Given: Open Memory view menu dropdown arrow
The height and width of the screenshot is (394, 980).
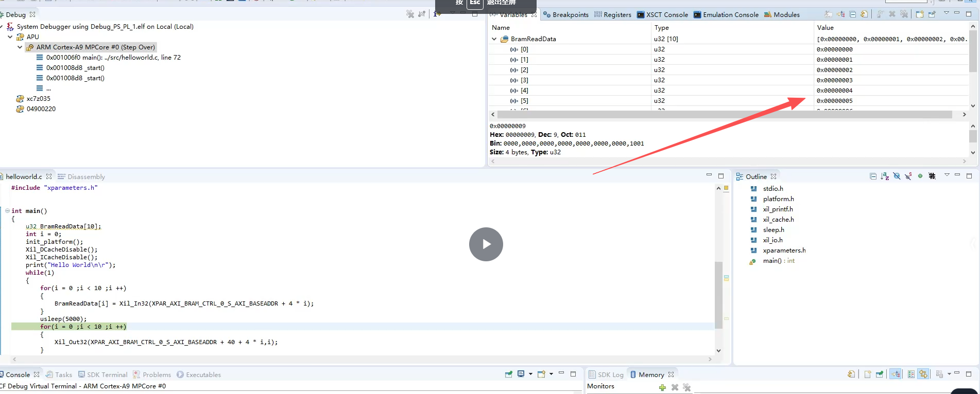Looking at the screenshot, I should [949, 374].
